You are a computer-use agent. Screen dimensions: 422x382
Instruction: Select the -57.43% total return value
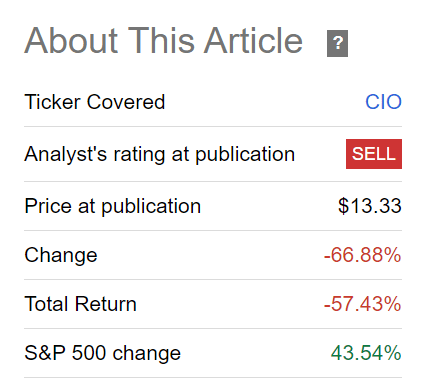(x=363, y=304)
